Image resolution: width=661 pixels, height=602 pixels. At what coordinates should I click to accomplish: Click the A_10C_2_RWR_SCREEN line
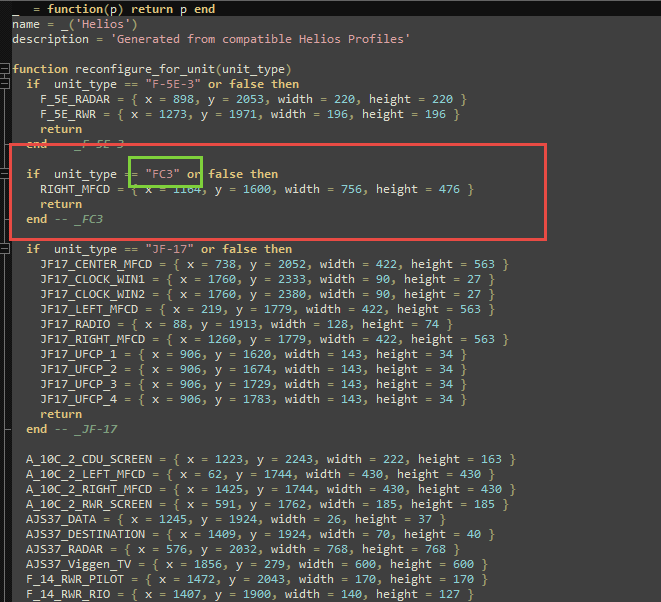click(267, 504)
